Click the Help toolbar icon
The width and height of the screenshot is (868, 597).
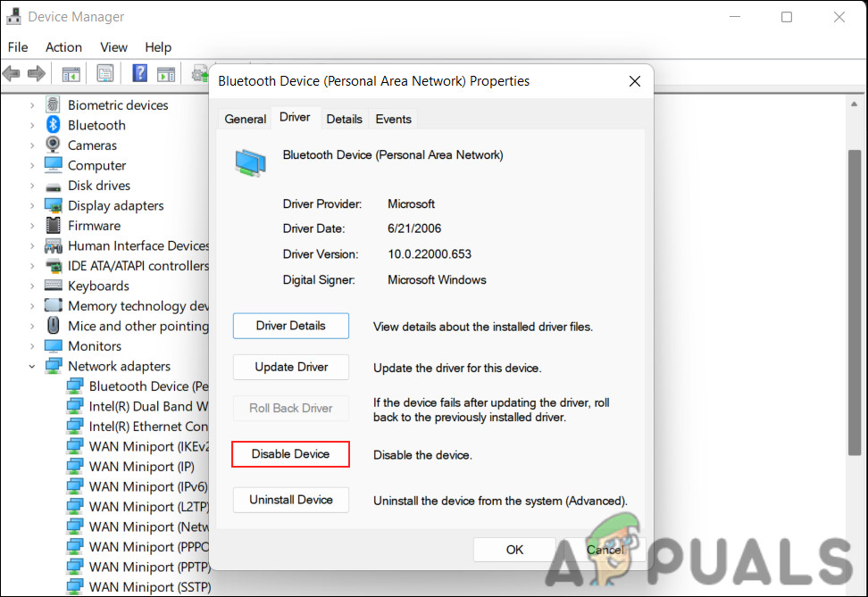(139, 73)
